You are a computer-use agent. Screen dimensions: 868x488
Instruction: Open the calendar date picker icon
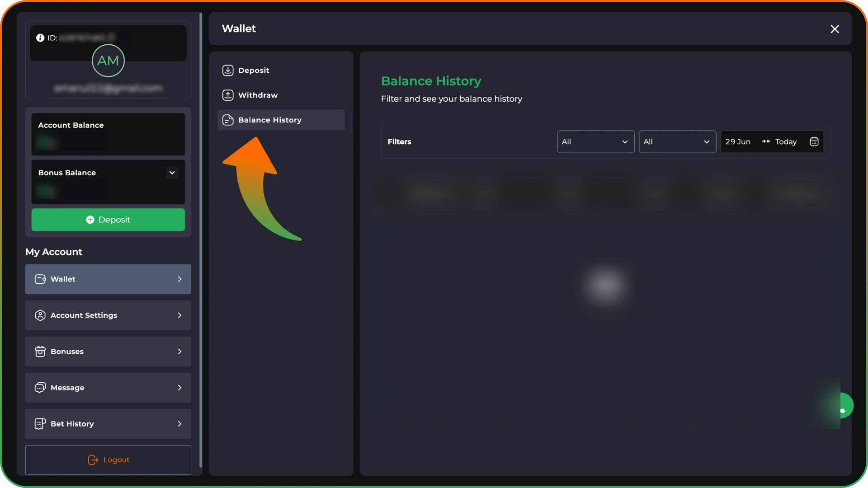pyautogui.click(x=814, y=142)
